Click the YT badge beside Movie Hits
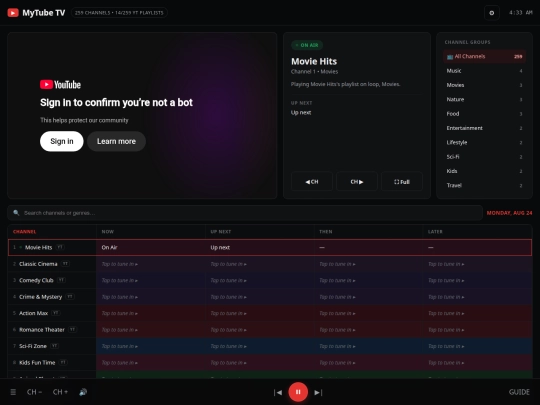This screenshot has height=405, width=540. pyautogui.click(x=60, y=247)
